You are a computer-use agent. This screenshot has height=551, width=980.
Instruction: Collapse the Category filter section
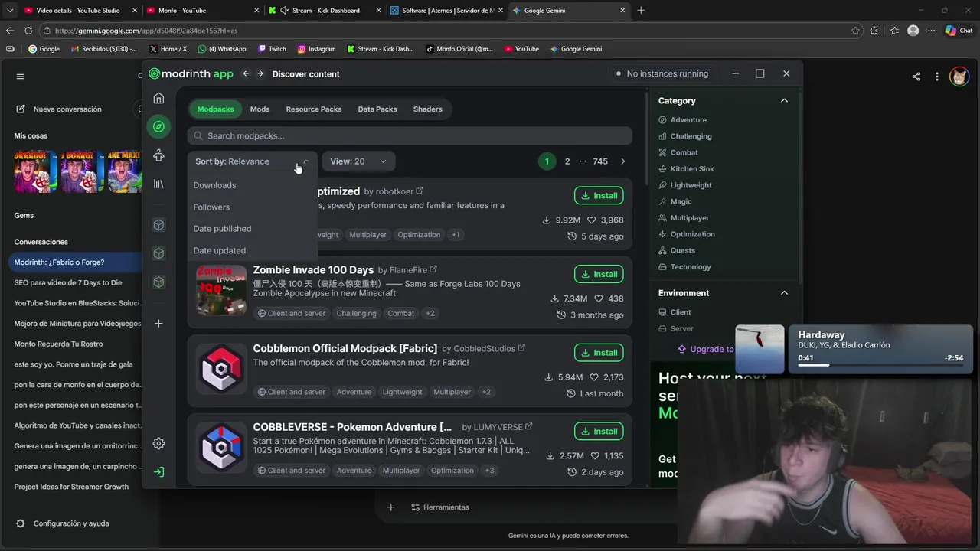pyautogui.click(x=784, y=100)
